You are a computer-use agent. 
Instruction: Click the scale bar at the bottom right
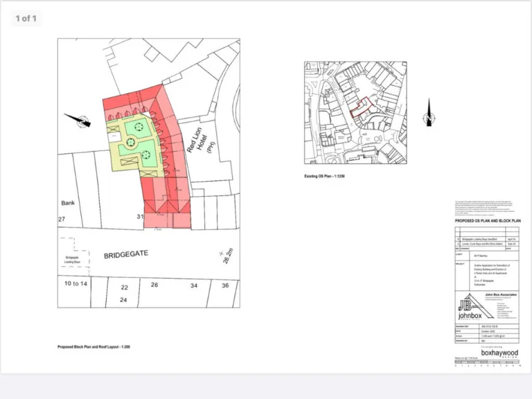(486, 362)
